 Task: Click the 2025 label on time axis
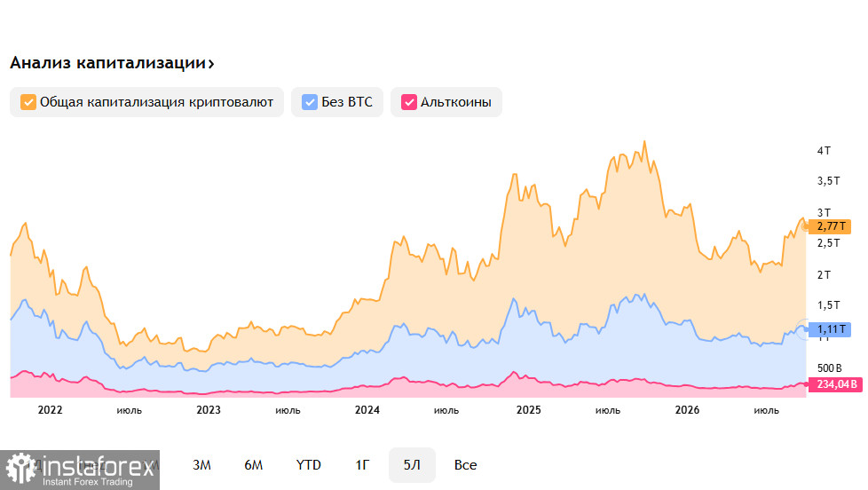click(x=528, y=410)
